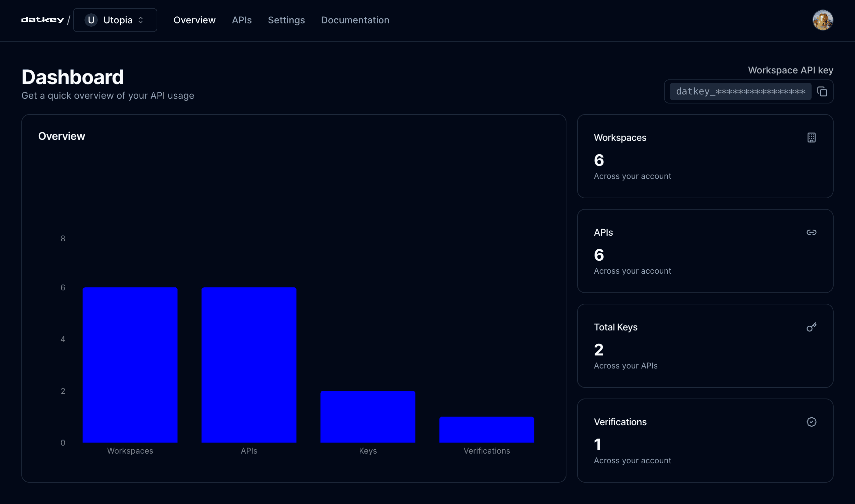The image size is (855, 504).
Task: Copy the workspace API key
Action: click(x=823, y=91)
